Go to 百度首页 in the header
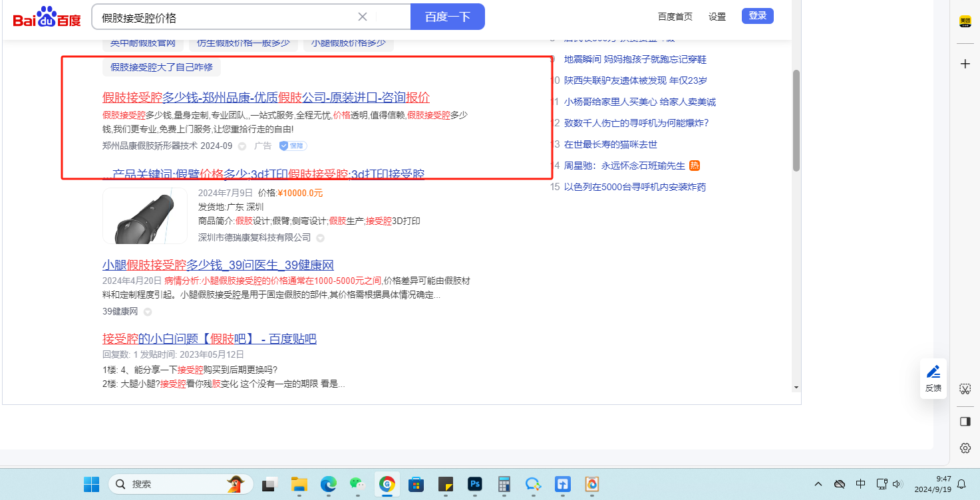The height and width of the screenshot is (500, 980). (675, 17)
